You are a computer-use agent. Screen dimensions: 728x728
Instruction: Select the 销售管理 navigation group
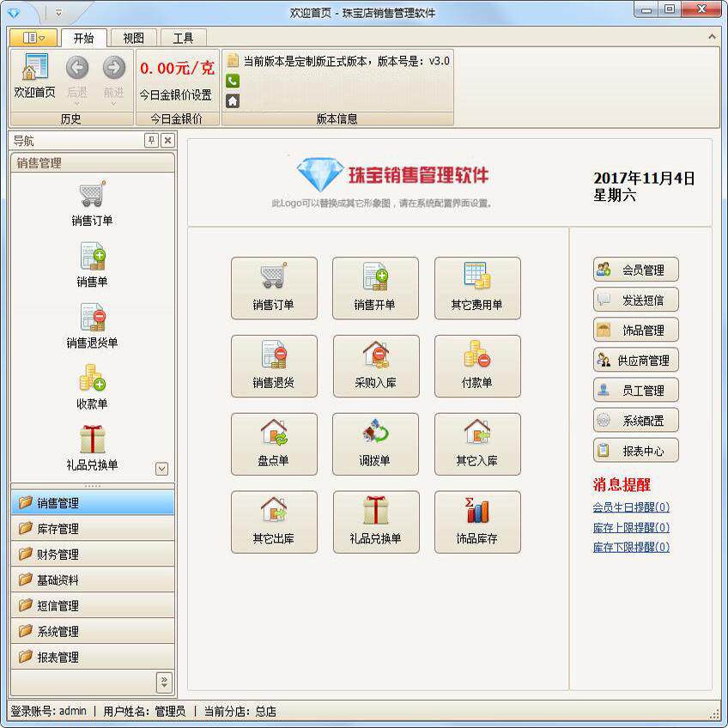(93, 503)
